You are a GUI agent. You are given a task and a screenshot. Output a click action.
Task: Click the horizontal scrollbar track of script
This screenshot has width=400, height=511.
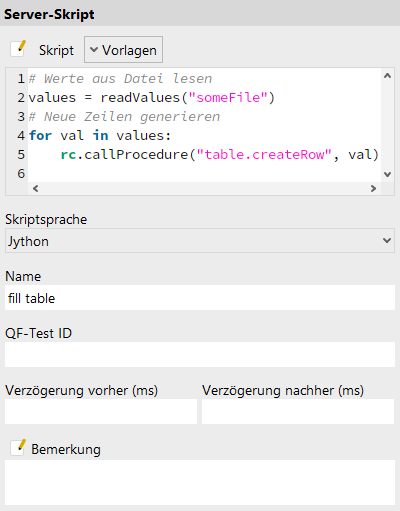(x=204, y=189)
